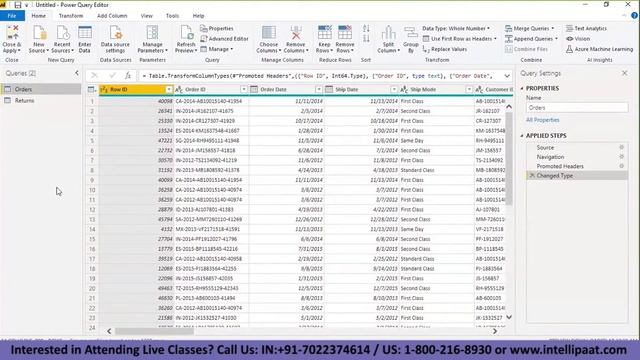
Task: Open Source step settings gear
Action: 621,147
